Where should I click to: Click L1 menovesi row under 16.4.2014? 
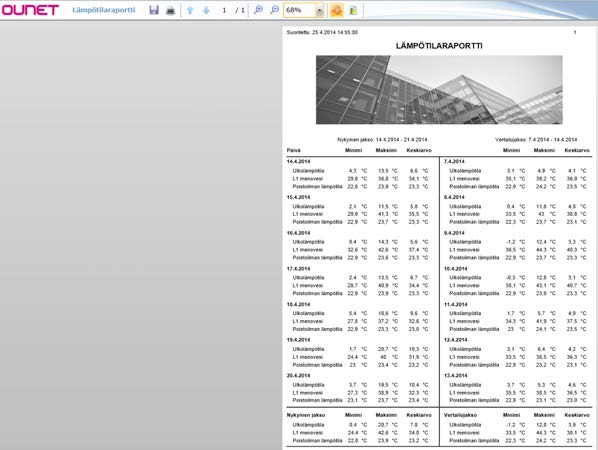coord(360,250)
